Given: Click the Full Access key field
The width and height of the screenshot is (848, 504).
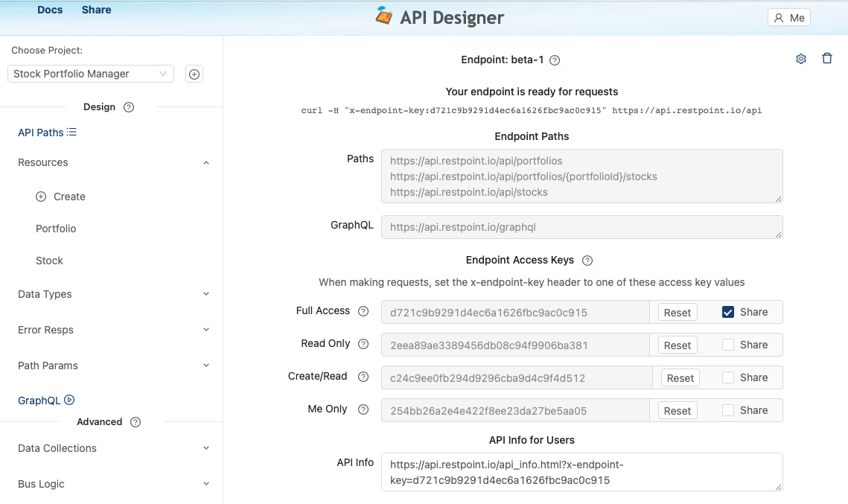Looking at the screenshot, I should pos(515,313).
